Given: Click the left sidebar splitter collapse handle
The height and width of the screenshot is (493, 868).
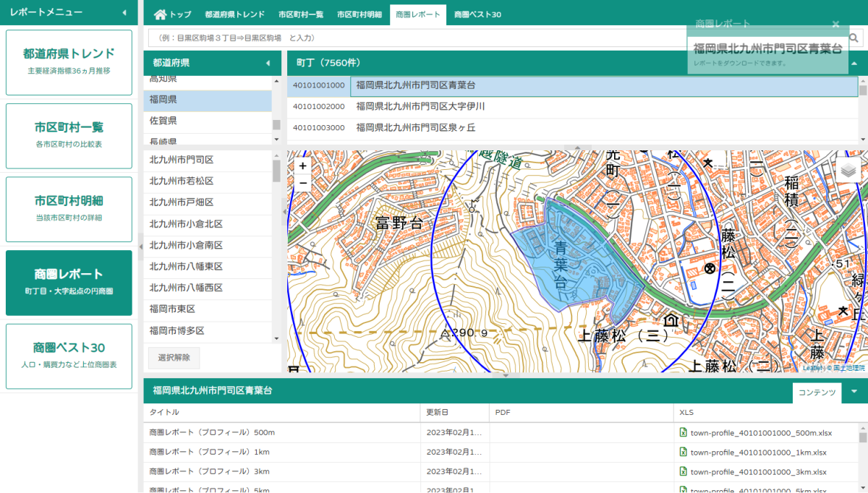Looking at the screenshot, I should [x=140, y=246].
